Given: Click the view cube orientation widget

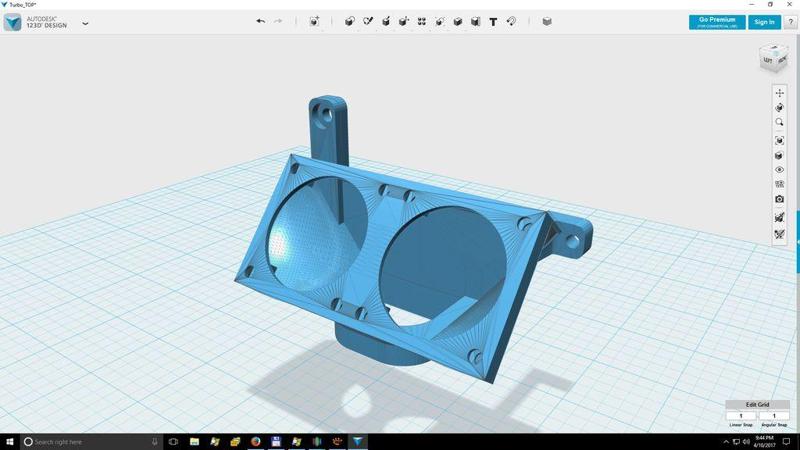Looking at the screenshot, I should (773, 58).
